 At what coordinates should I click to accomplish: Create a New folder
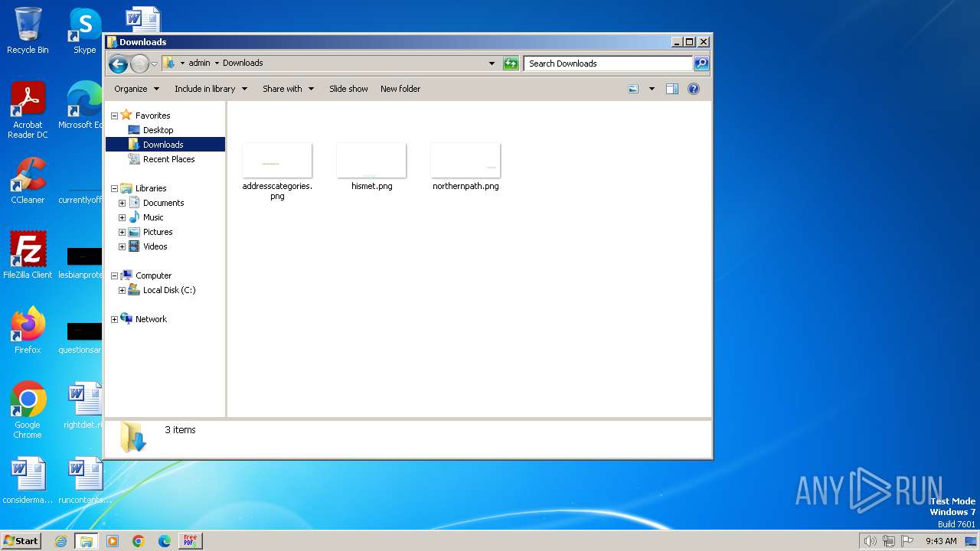(x=400, y=89)
